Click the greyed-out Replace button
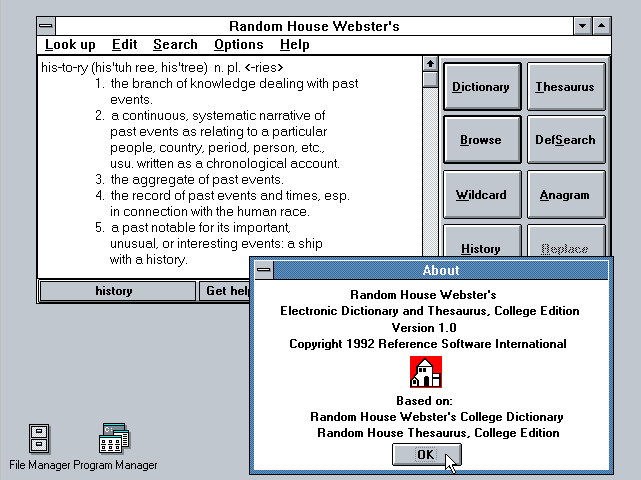Viewport: 641px width, 480px height. pos(566,241)
